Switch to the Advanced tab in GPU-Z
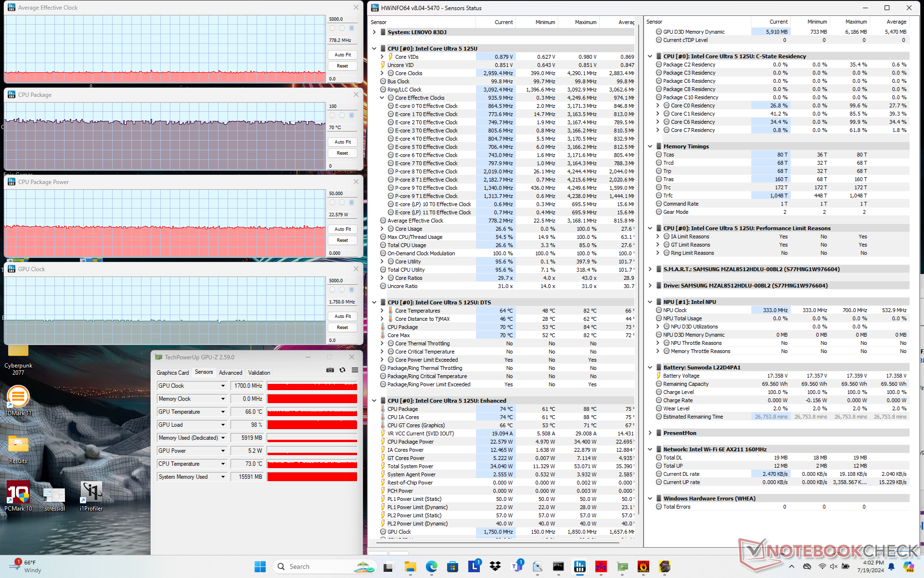Image resolution: width=924 pixels, height=578 pixels. pyautogui.click(x=231, y=373)
